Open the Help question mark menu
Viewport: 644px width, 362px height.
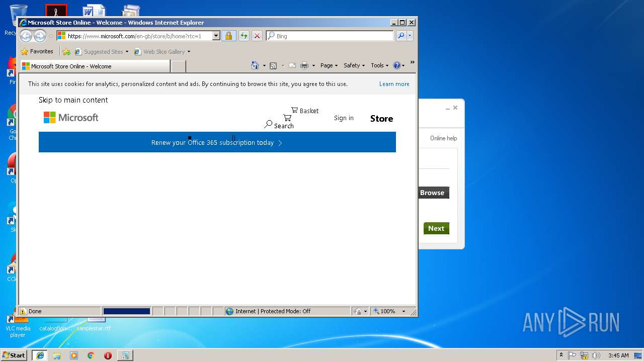point(398,65)
